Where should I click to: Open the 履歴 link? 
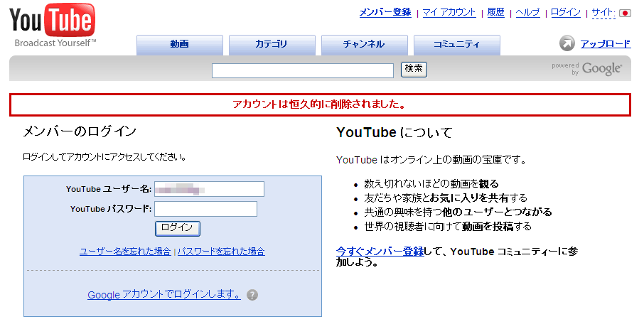click(x=495, y=12)
